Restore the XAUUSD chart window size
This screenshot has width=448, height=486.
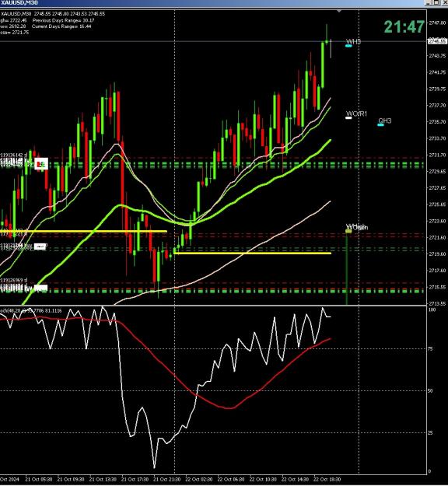tap(436, 2)
